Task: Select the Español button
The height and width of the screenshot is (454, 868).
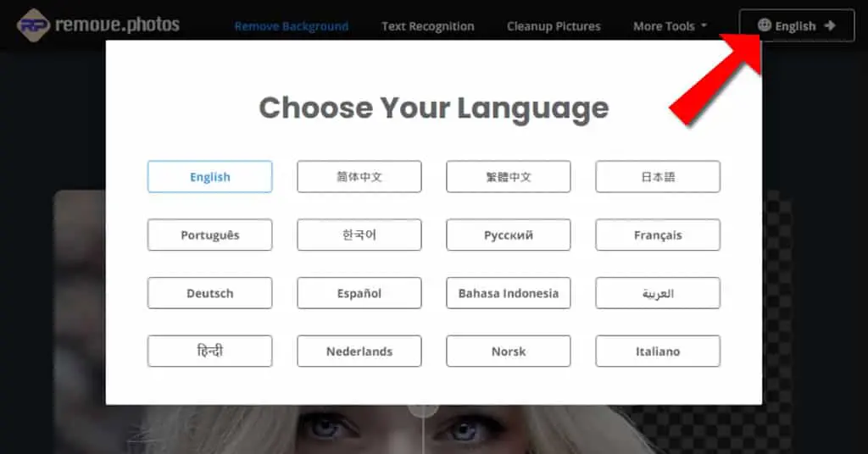Action: pos(359,293)
